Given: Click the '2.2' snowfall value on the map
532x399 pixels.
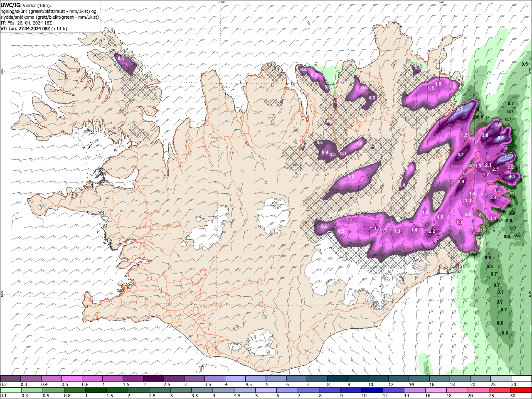Looking at the screenshot, I should tap(432, 232).
